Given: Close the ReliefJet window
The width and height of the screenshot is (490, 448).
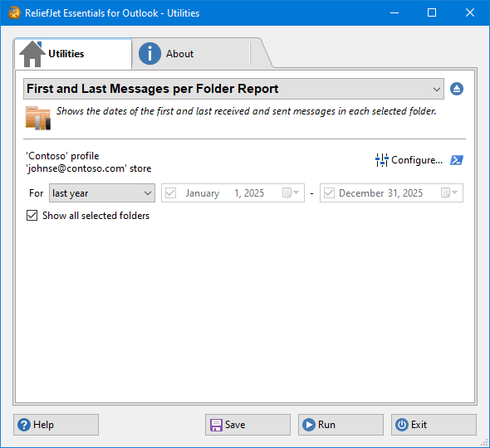Looking at the screenshot, I should coord(470,12).
